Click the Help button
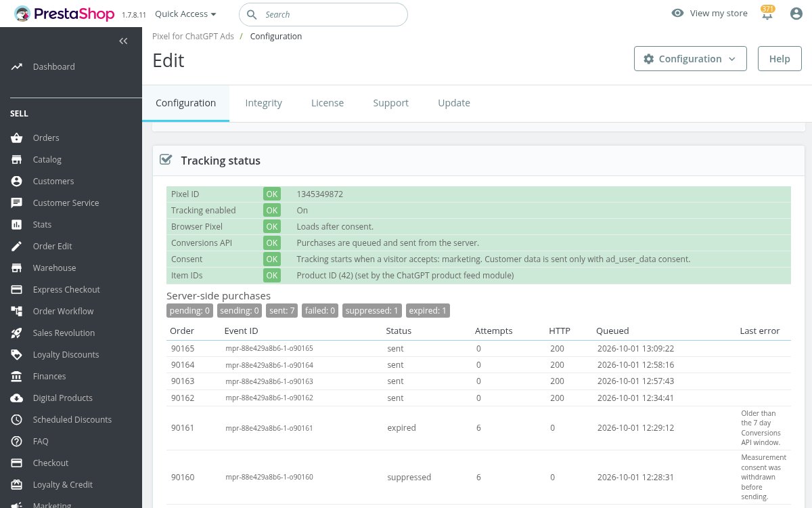812x508 pixels. point(780,59)
